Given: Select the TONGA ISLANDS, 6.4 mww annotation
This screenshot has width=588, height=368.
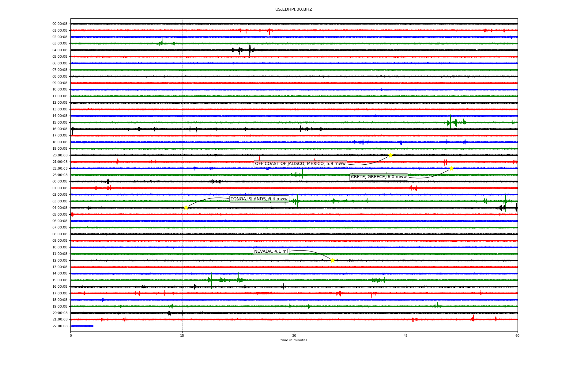Looking at the screenshot, I should tap(259, 199).
